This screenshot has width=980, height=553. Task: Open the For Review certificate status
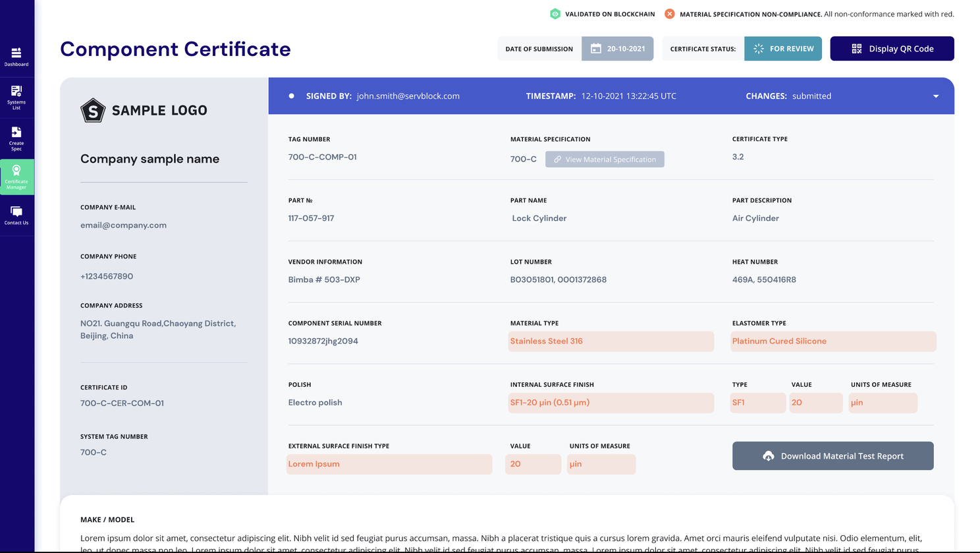click(783, 49)
